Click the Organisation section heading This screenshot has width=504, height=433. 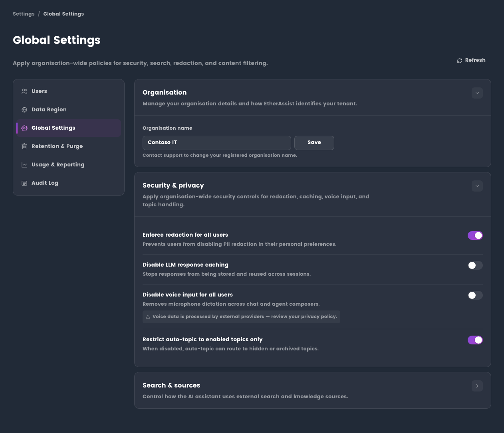click(x=165, y=93)
